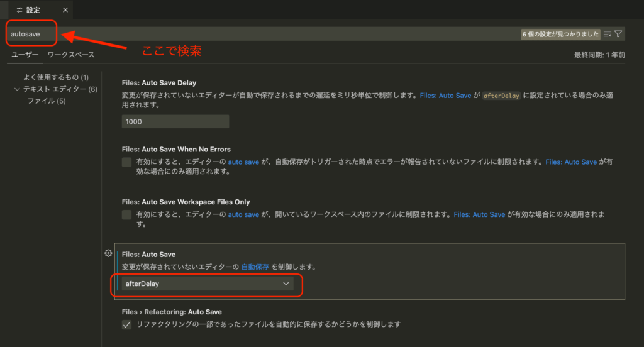The height and width of the screenshot is (347, 644).
Task: Select ファイル (5) in the settings tree
Action: 47,101
